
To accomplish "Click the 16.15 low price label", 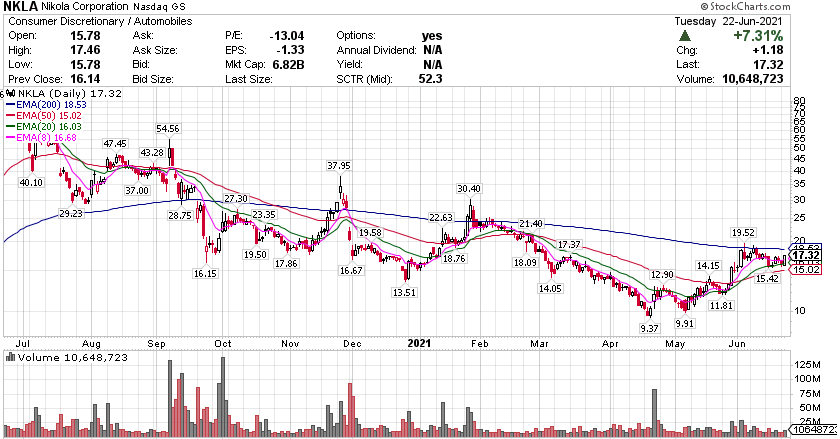I will pyautogui.click(x=205, y=273).
